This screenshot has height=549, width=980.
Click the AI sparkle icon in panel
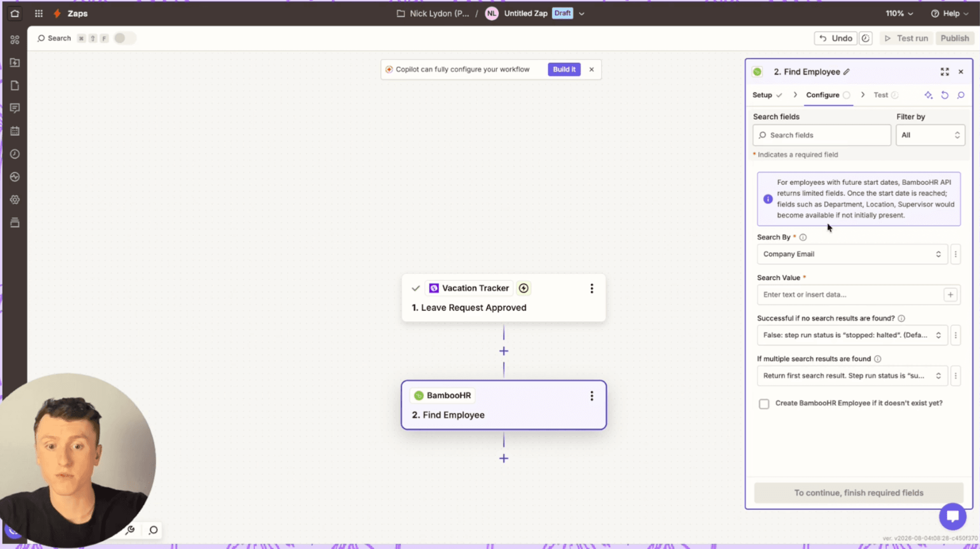[x=929, y=95]
